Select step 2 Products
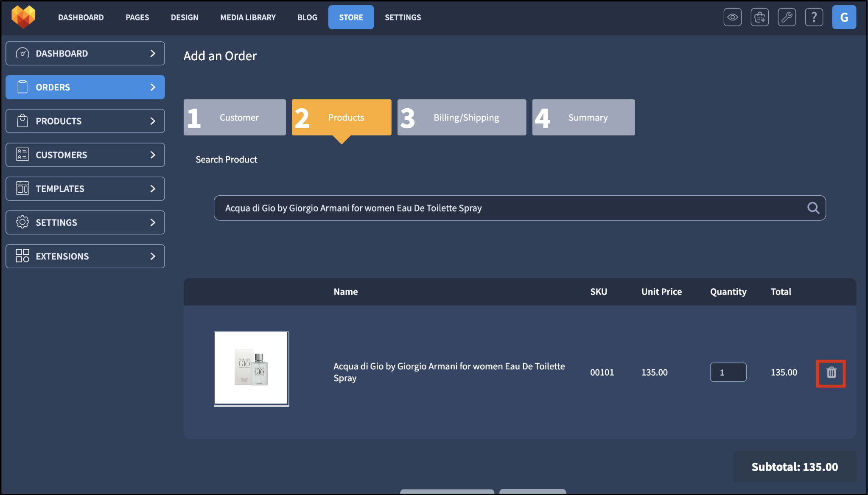Image resolution: width=868 pixels, height=495 pixels. click(342, 118)
